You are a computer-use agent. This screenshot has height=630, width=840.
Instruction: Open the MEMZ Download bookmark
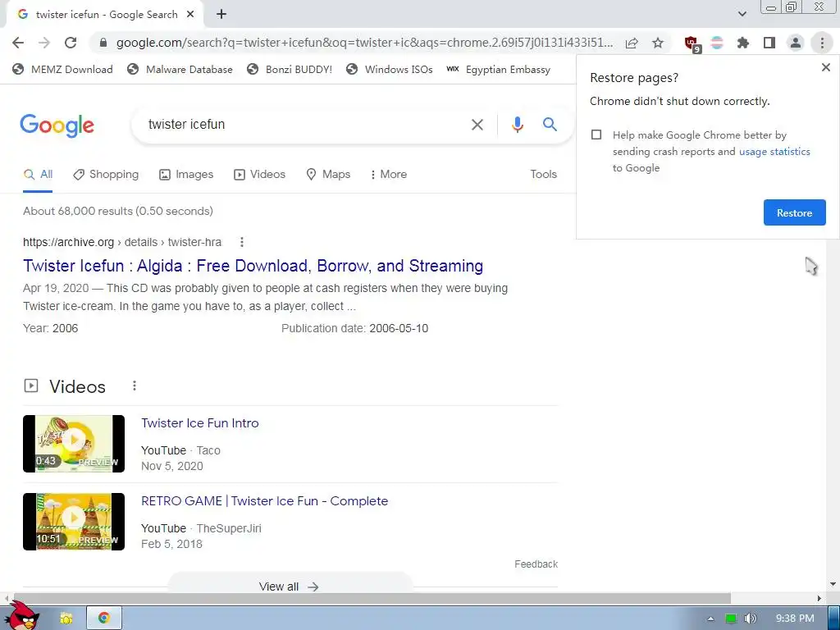62,70
